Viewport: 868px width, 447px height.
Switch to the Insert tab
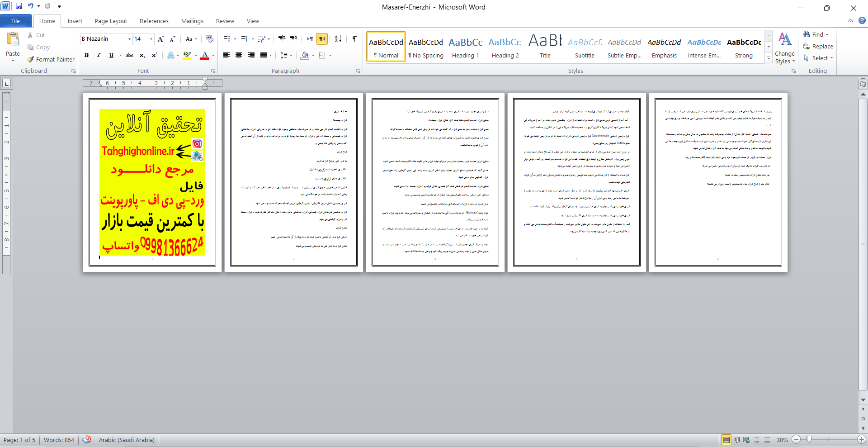pos(75,21)
